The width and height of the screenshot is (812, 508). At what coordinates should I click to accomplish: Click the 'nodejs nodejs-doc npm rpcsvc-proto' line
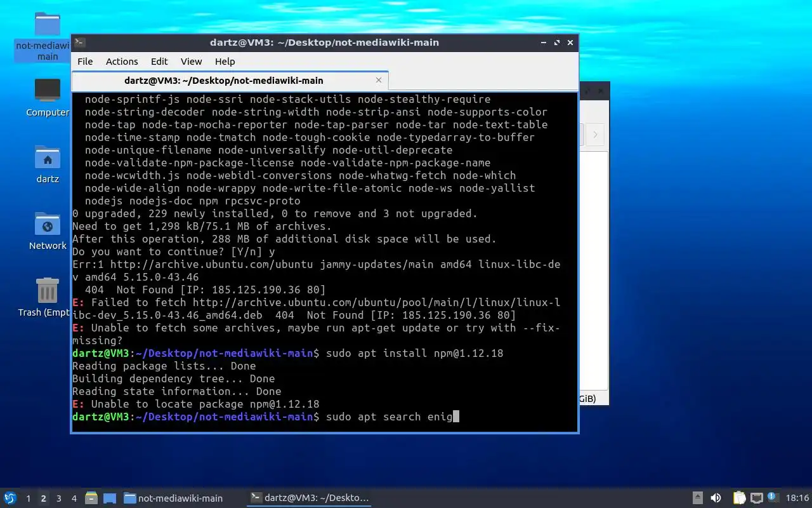[192, 201]
